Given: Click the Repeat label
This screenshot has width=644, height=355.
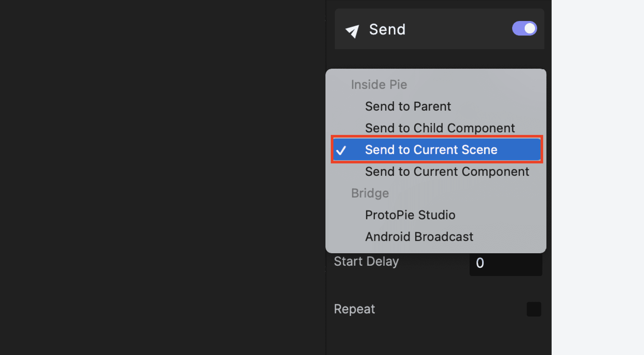Looking at the screenshot, I should [354, 309].
